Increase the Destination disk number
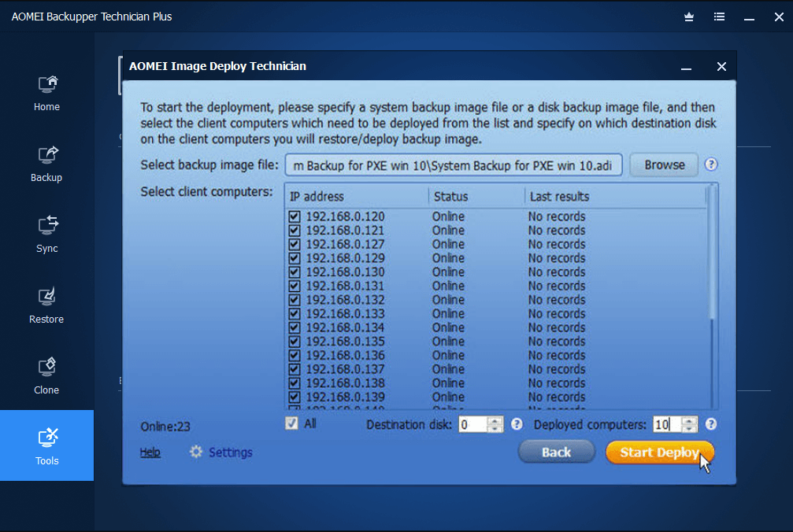 pos(495,420)
